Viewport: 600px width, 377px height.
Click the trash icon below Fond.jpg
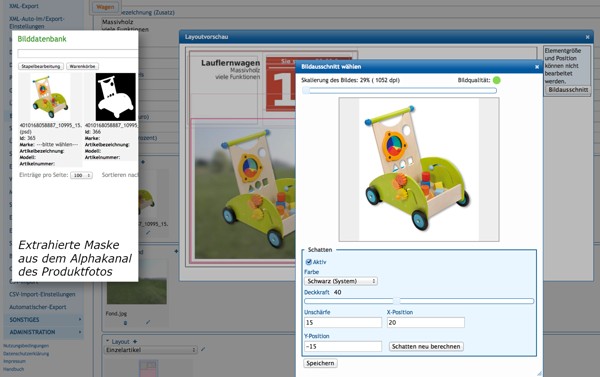pyautogui.click(x=125, y=323)
